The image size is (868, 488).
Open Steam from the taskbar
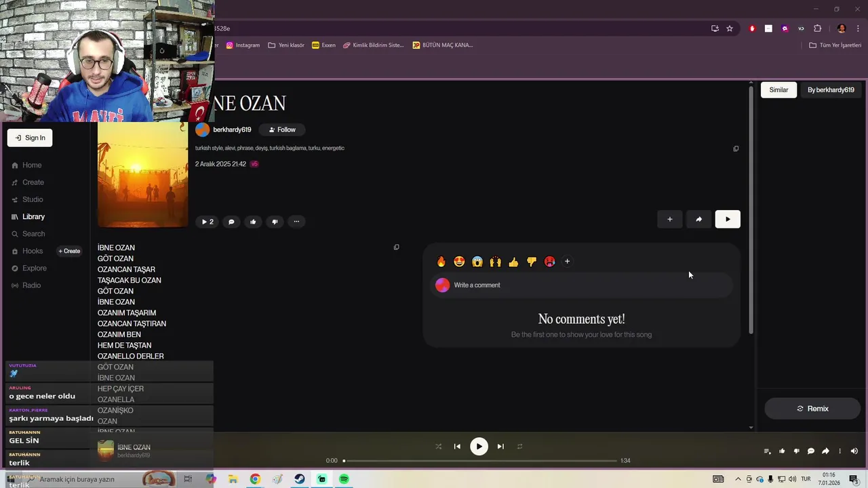pyautogui.click(x=299, y=479)
